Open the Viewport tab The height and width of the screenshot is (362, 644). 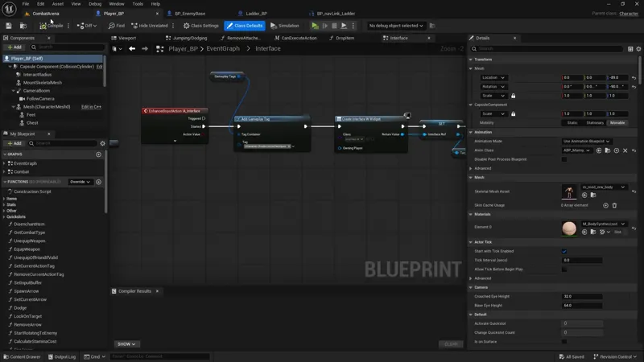[127, 38]
